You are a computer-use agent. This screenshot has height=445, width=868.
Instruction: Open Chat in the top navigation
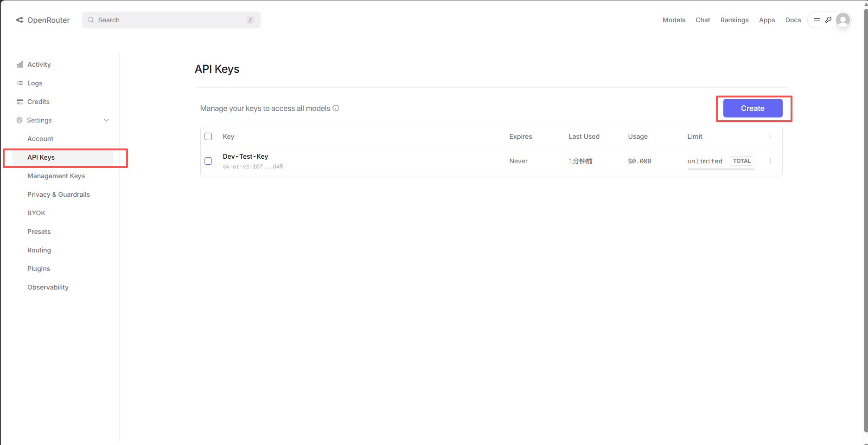(703, 20)
